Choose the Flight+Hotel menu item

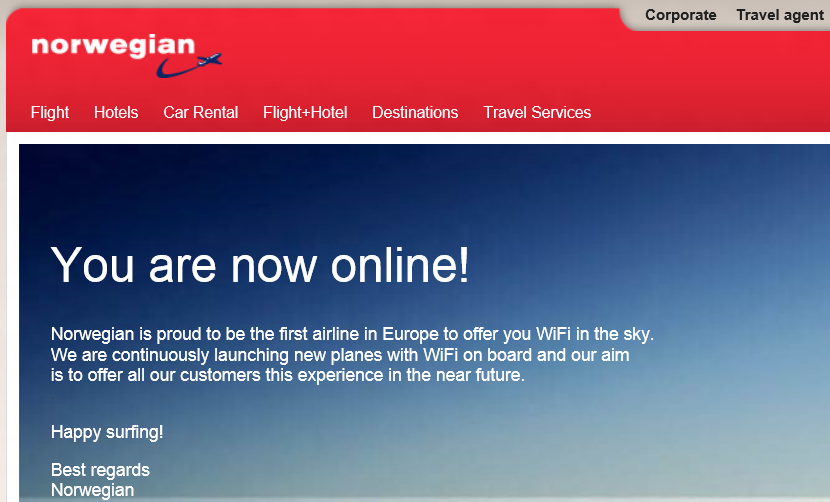(x=305, y=112)
